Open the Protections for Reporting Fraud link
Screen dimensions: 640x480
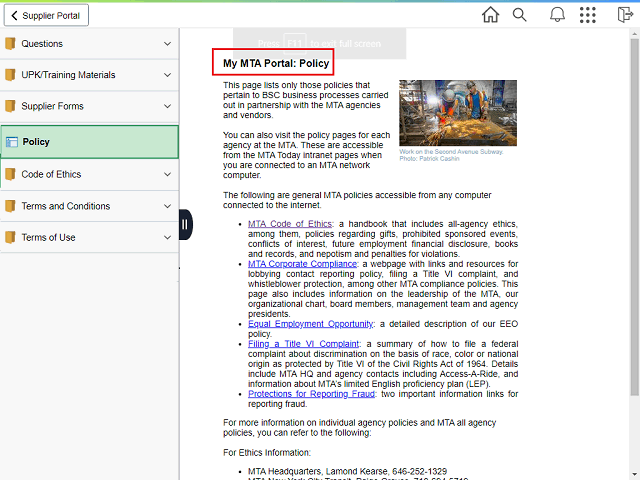click(x=311, y=394)
